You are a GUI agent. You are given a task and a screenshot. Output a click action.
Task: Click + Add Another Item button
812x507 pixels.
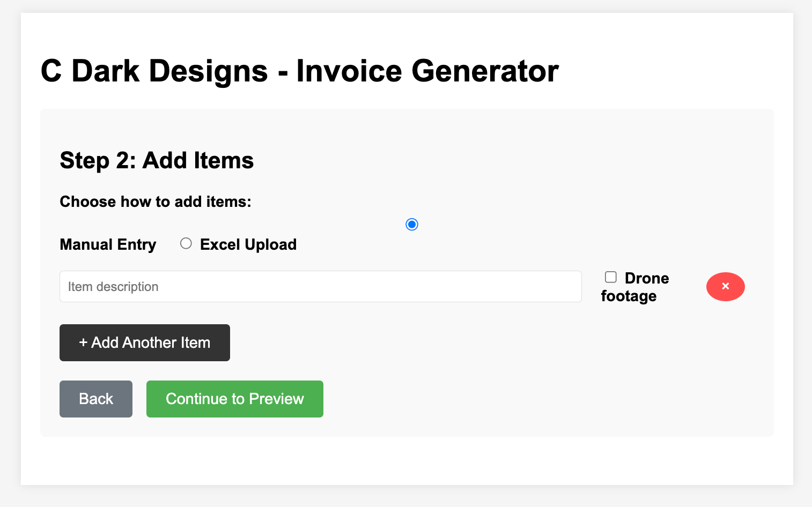[x=145, y=342]
